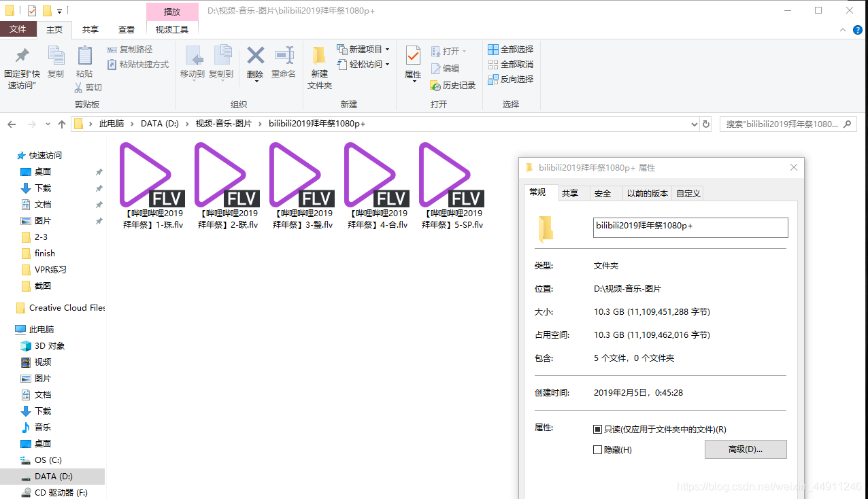Select the file 3-璧.flv
Viewport: 868px width, 499px height.
(303, 186)
